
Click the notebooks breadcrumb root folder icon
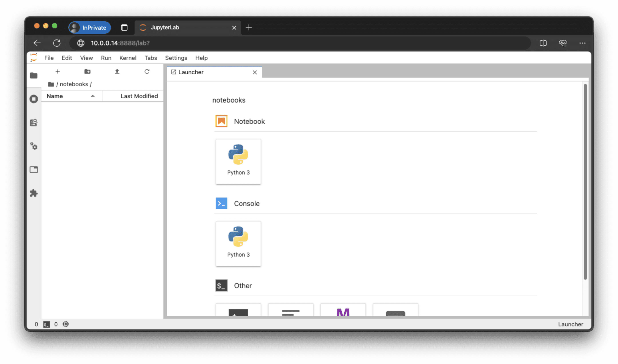[x=51, y=84]
